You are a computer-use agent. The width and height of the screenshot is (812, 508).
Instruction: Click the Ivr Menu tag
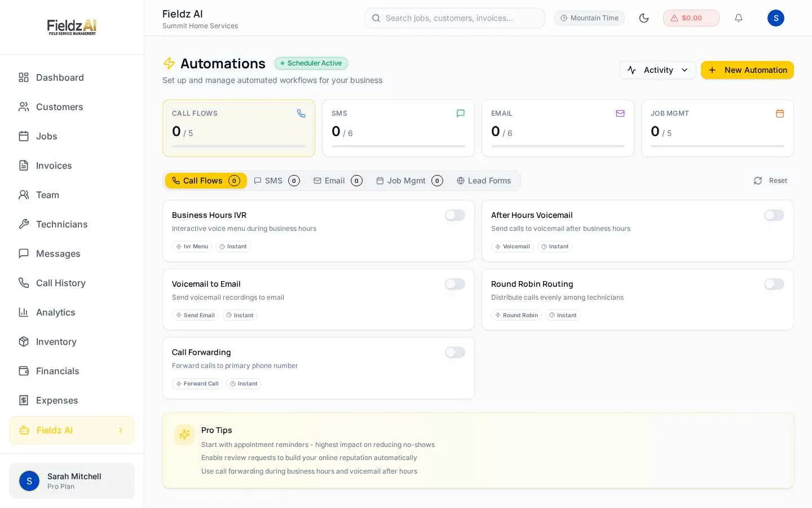click(x=192, y=247)
